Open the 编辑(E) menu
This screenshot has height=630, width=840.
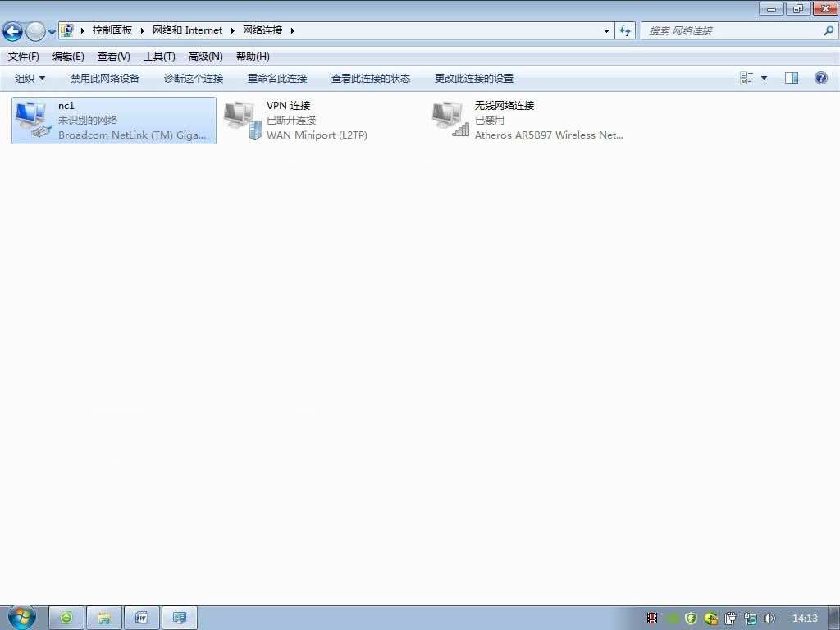[x=68, y=57]
